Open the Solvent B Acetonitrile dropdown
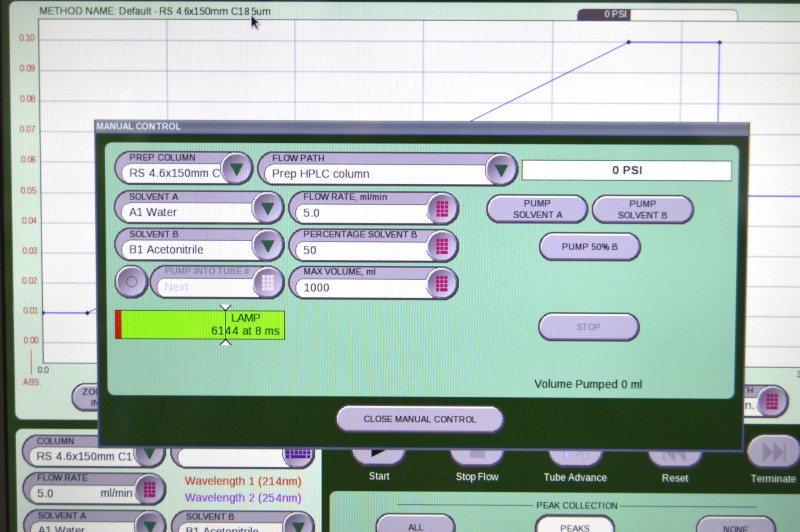Viewport: 800px width, 532px height. tap(267, 246)
